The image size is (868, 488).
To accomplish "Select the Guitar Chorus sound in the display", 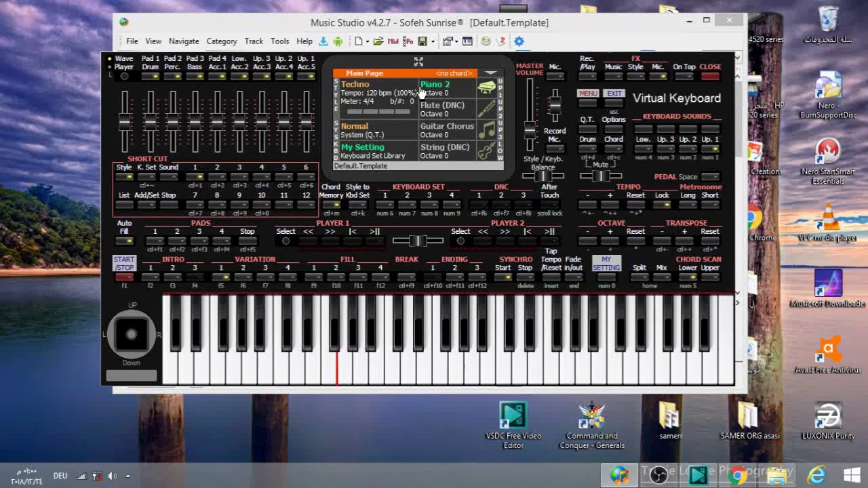I will click(x=447, y=126).
